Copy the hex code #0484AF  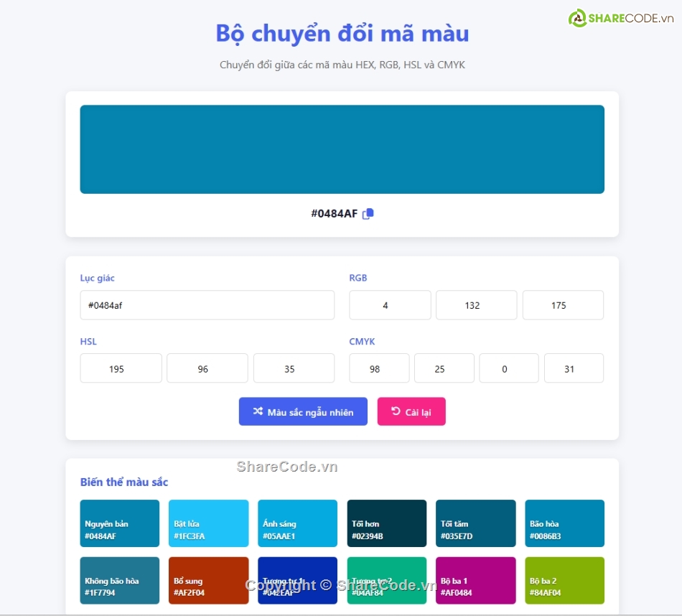coord(368,213)
